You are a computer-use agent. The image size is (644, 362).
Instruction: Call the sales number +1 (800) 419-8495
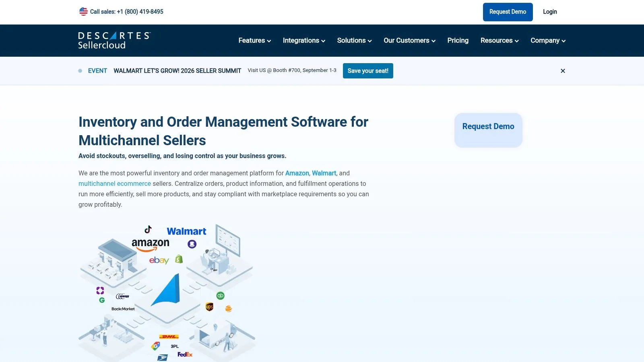pyautogui.click(x=140, y=12)
